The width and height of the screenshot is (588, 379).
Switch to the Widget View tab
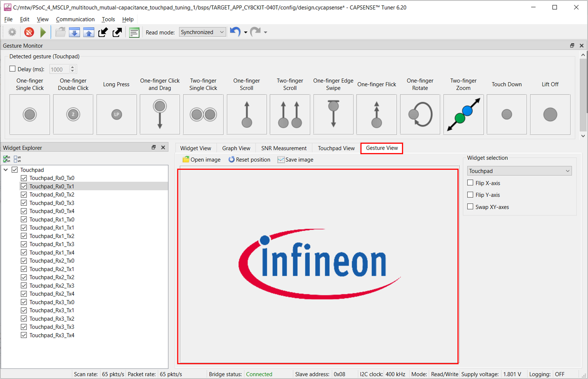(196, 148)
